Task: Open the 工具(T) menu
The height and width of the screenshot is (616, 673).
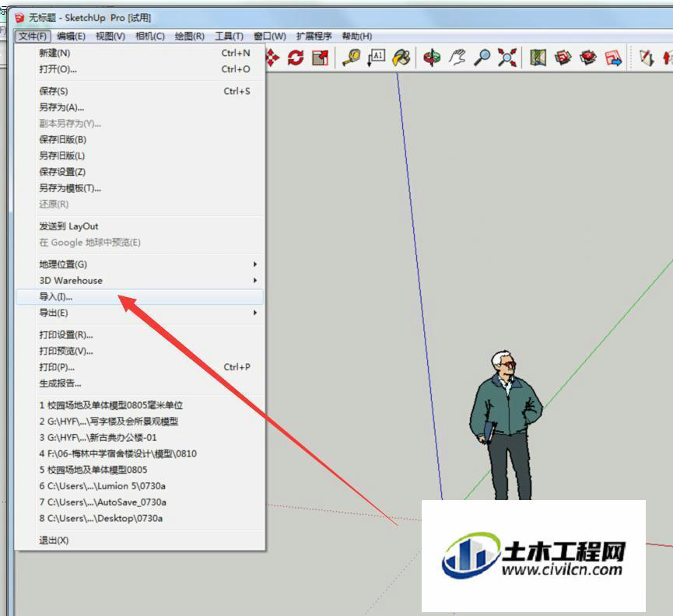Action: [x=229, y=36]
